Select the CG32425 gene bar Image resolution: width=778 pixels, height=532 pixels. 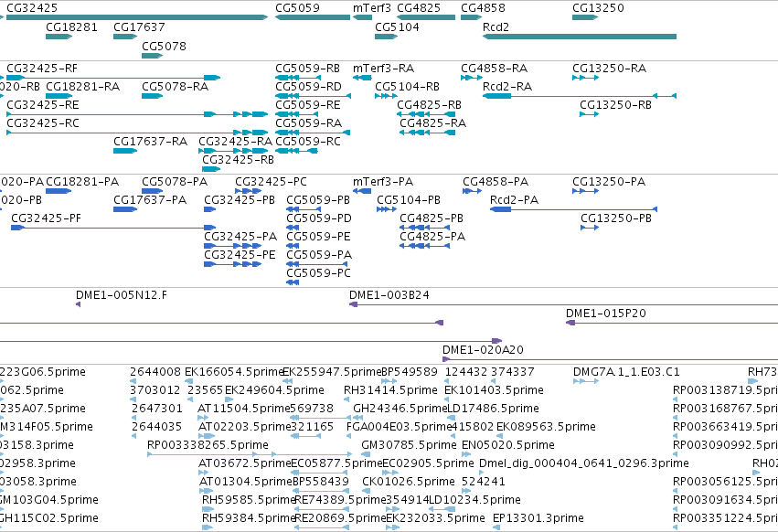point(137,17)
